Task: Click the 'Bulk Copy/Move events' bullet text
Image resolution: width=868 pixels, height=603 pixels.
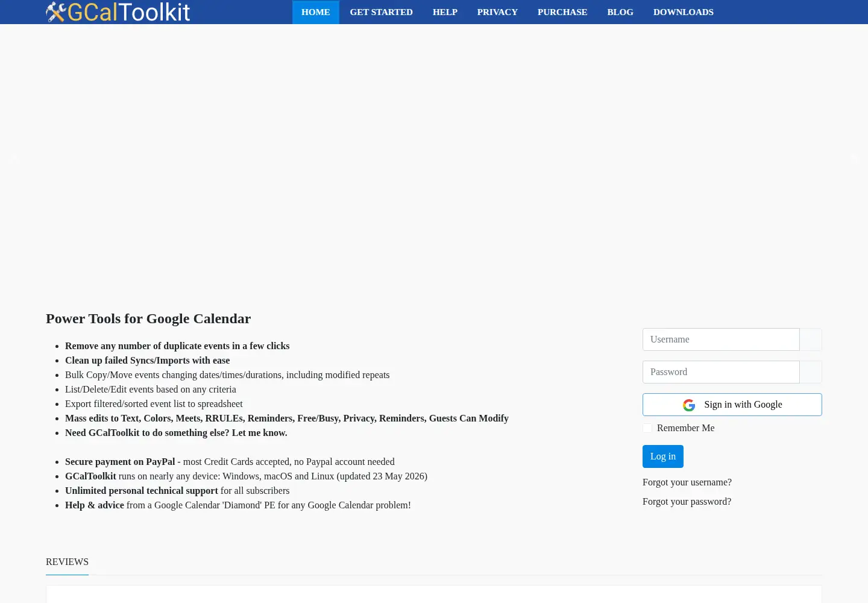Action: [x=227, y=375]
